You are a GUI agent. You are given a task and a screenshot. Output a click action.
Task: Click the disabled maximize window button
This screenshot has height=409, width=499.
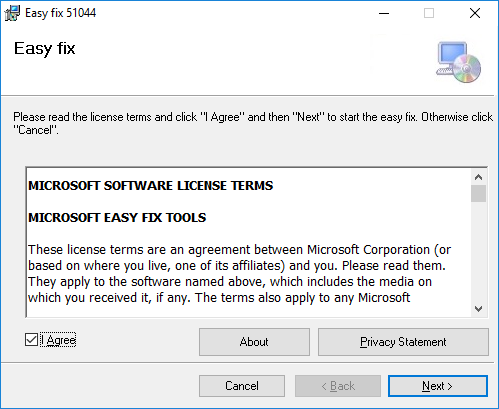pyautogui.click(x=429, y=13)
